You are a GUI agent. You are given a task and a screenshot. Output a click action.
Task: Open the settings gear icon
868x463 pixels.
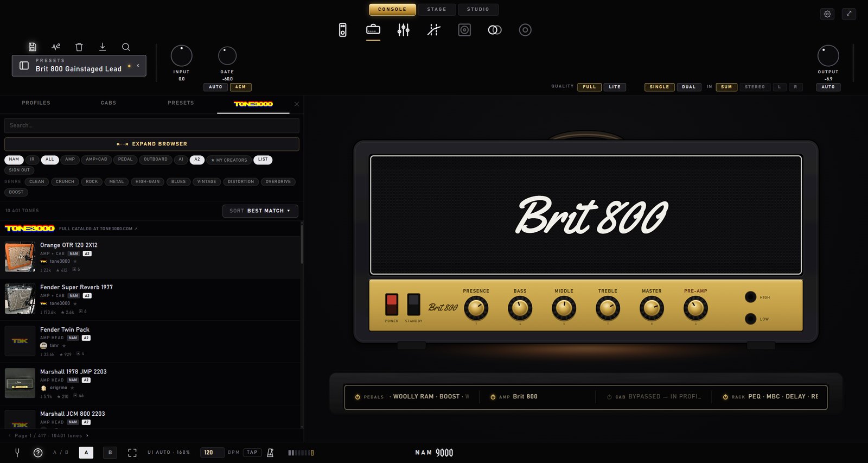(827, 14)
